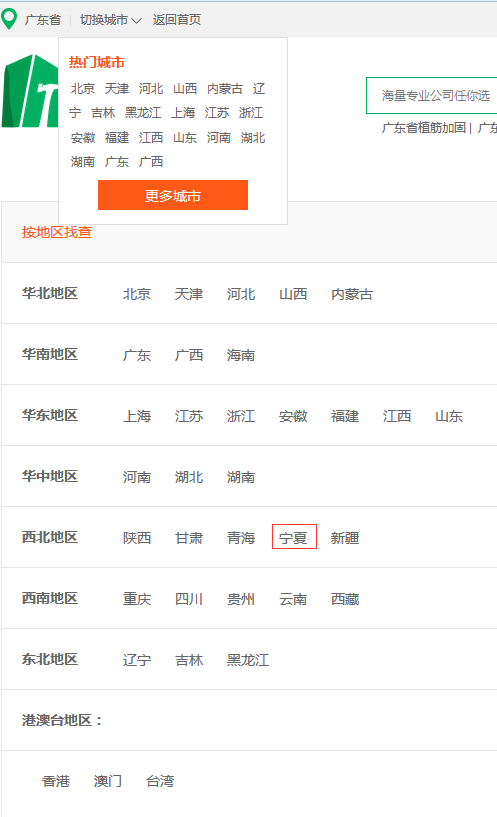Select 广西 in the 热门城市 popup

[x=151, y=162]
